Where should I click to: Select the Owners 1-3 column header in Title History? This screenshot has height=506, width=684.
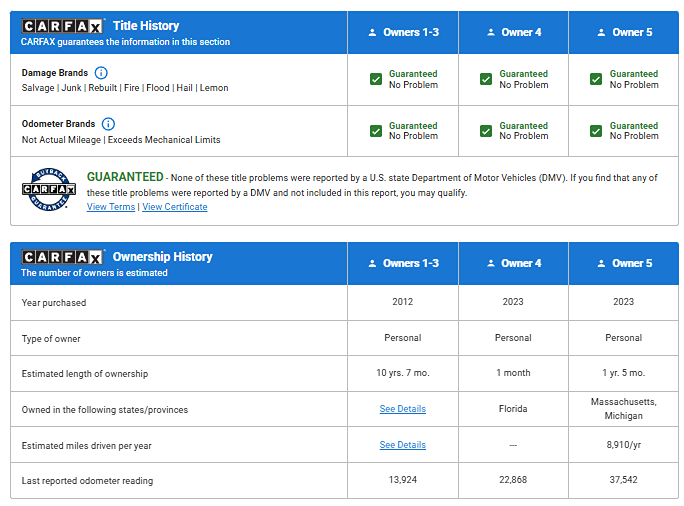click(403, 32)
